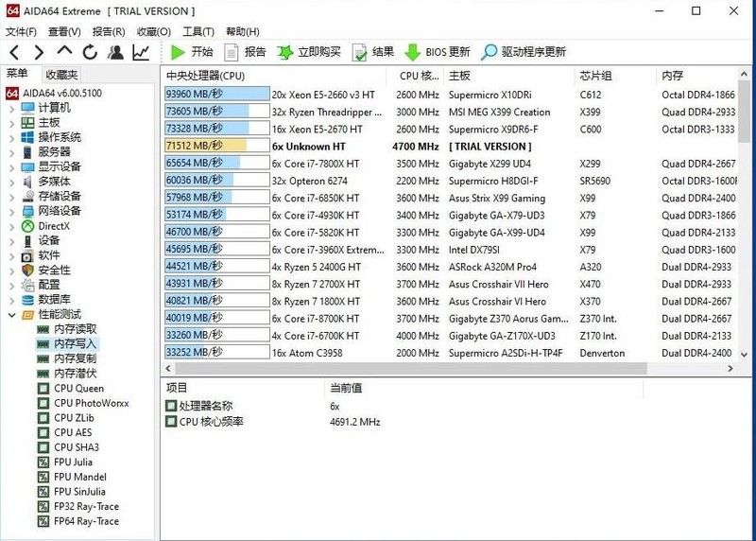Screen dimensions: 756x541
Task: Click the Back navigation arrow
Action: [x=15, y=52]
